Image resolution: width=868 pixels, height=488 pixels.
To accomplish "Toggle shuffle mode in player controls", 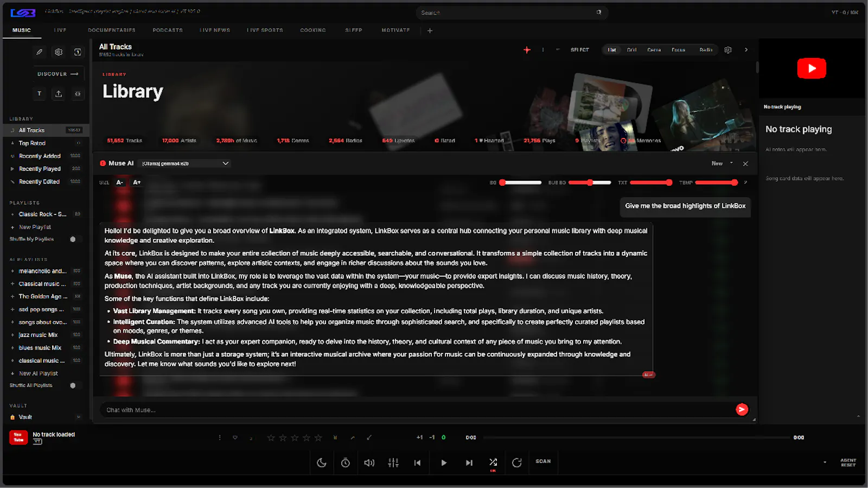I will 493,462.
